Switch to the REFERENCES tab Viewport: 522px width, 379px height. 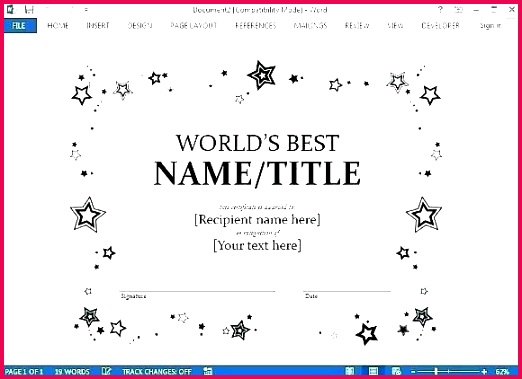(x=256, y=26)
